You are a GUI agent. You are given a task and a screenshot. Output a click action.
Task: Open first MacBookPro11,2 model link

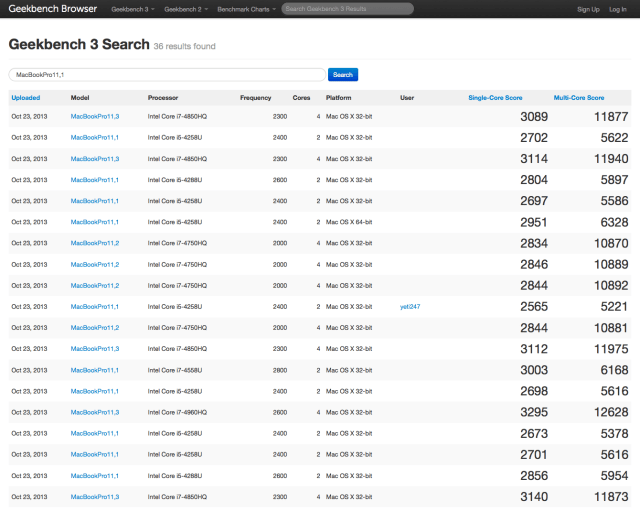[95, 243]
